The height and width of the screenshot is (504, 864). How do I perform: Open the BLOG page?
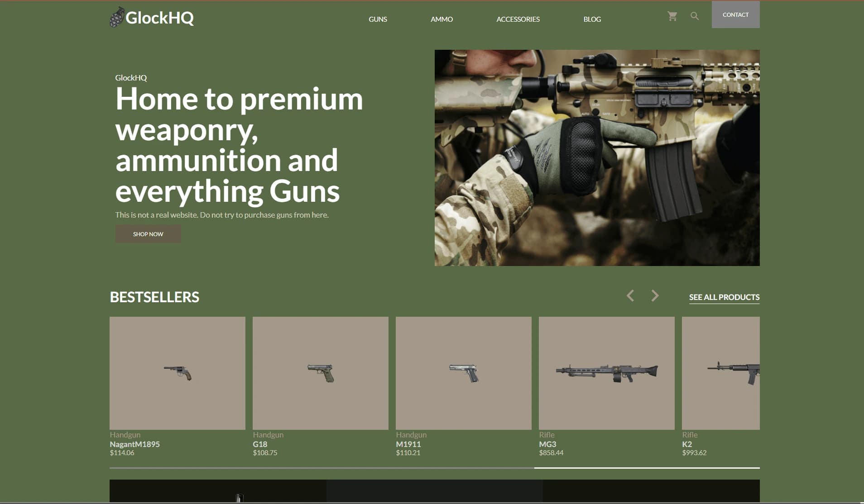pos(592,19)
